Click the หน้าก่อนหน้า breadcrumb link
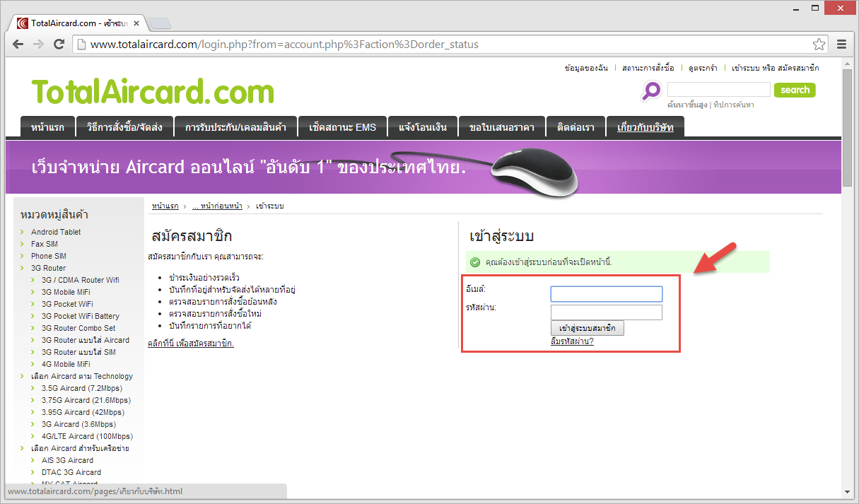This screenshot has height=504, width=859. pos(217,206)
